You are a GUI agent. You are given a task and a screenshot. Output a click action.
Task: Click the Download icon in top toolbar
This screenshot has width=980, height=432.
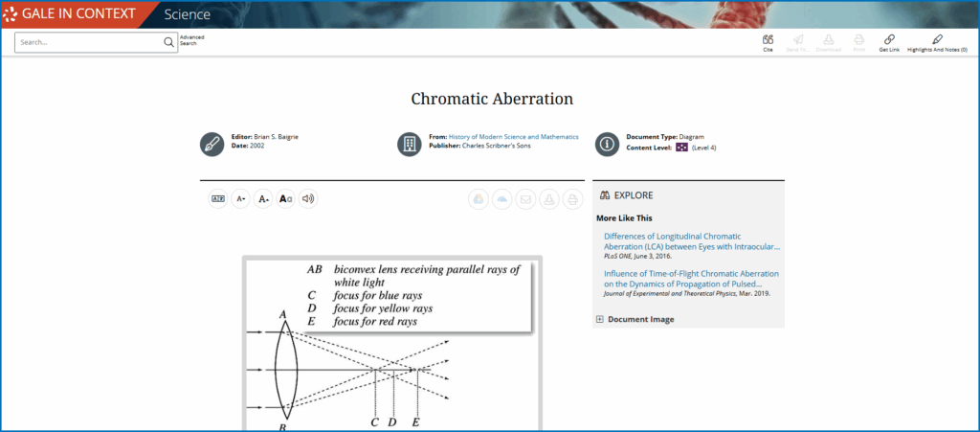(x=828, y=40)
